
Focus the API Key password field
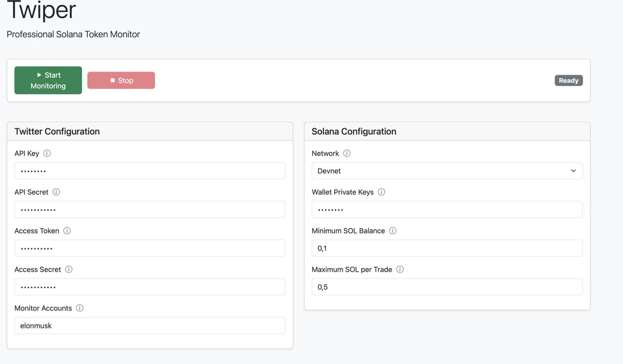click(x=150, y=171)
